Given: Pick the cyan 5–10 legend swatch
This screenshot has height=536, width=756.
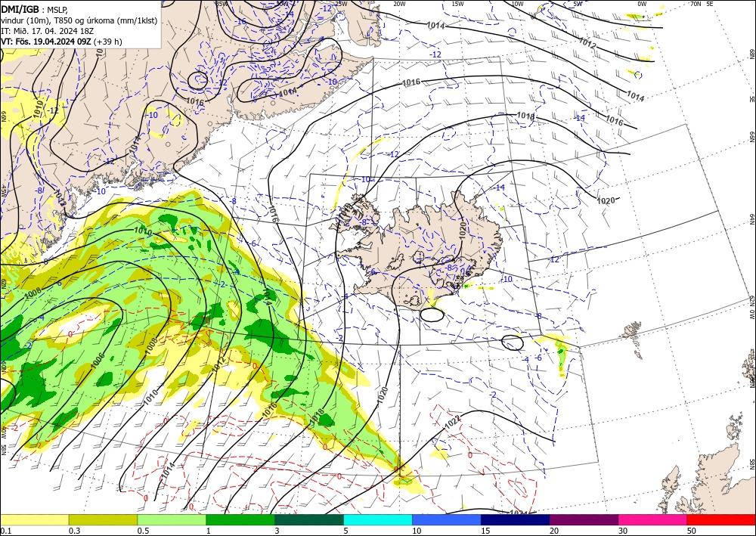Looking at the screenshot, I should tap(378, 520).
